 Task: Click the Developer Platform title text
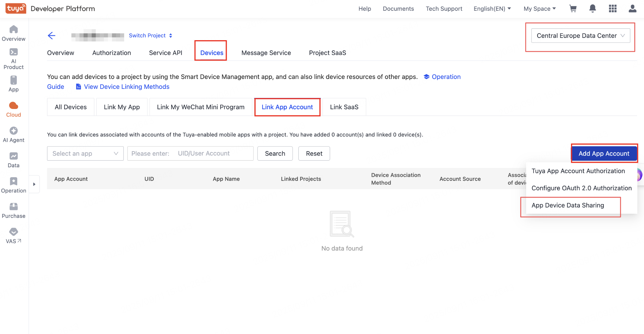[x=63, y=9]
